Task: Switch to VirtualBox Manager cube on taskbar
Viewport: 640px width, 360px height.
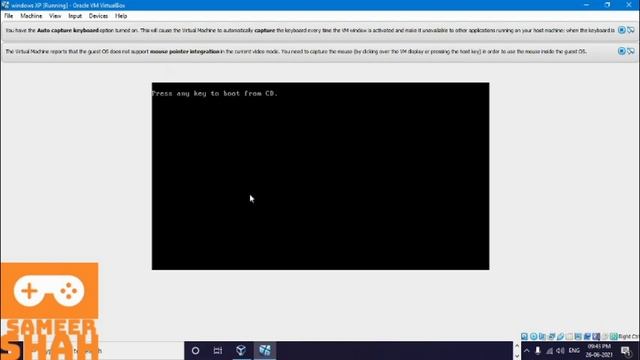Action: click(x=241, y=350)
